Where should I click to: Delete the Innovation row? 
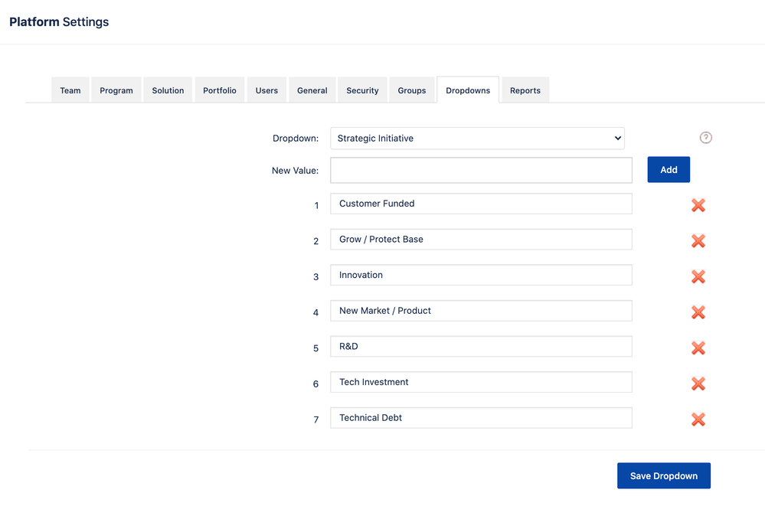(x=698, y=276)
